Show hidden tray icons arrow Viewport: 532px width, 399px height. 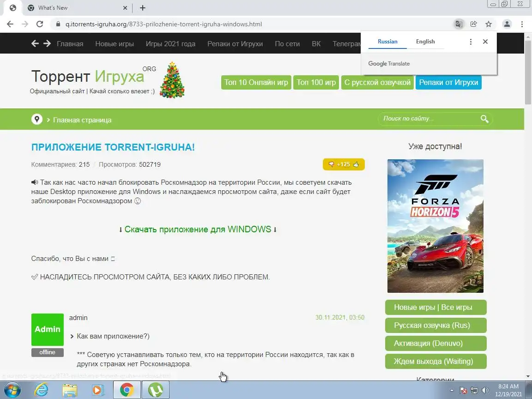(x=452, y=391)
